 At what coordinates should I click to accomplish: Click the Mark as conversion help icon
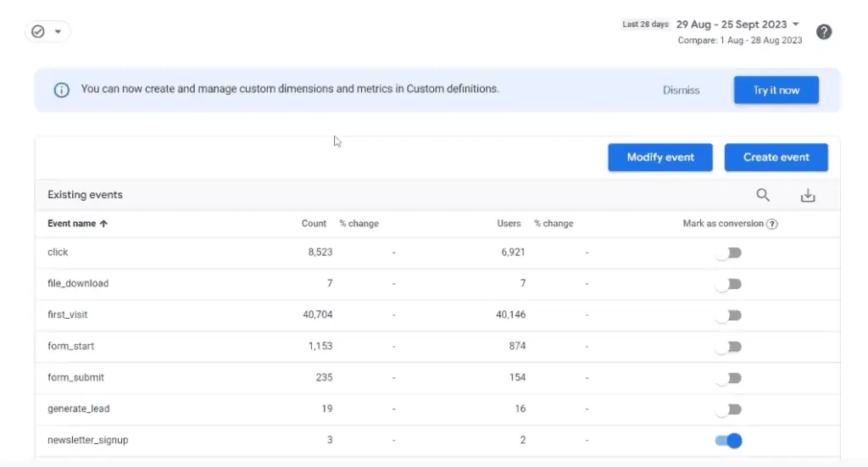point(772,224)
